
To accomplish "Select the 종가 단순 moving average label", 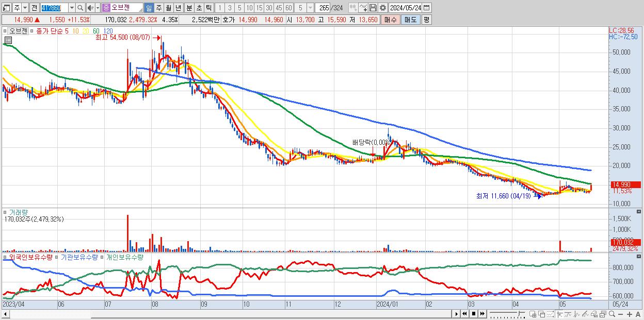I will tap(50, 31).
